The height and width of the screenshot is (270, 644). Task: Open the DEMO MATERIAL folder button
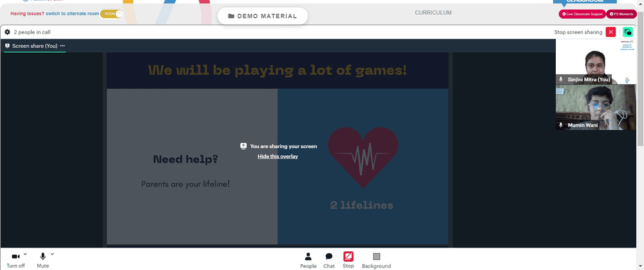click(x=263, y=16)
